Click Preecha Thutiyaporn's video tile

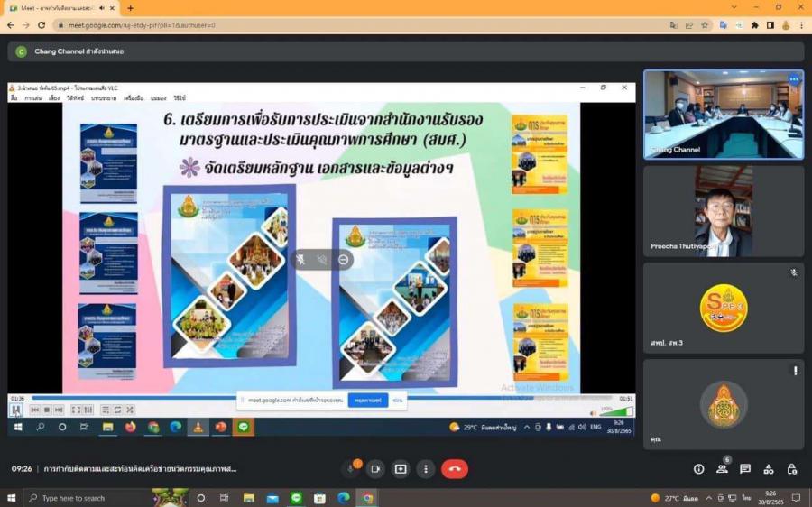[x=724, y=211]
